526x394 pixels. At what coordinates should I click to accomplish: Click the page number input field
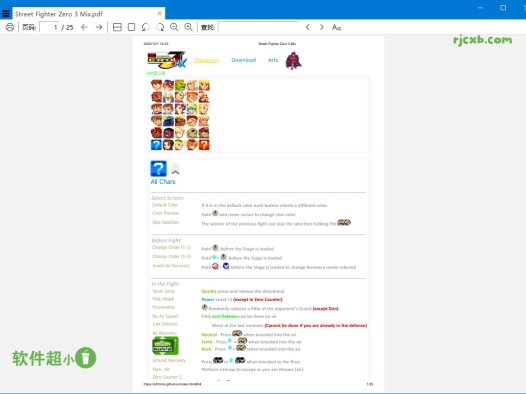point(49,27)
